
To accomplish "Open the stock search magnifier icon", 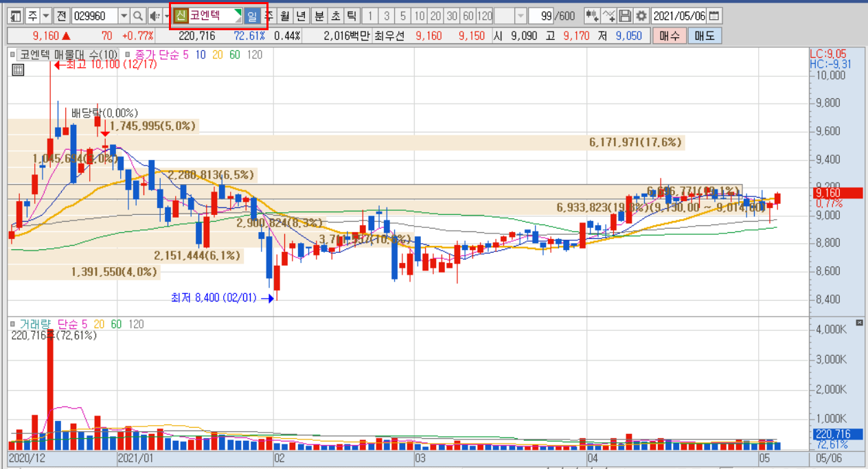I will [x=138, y=16].
